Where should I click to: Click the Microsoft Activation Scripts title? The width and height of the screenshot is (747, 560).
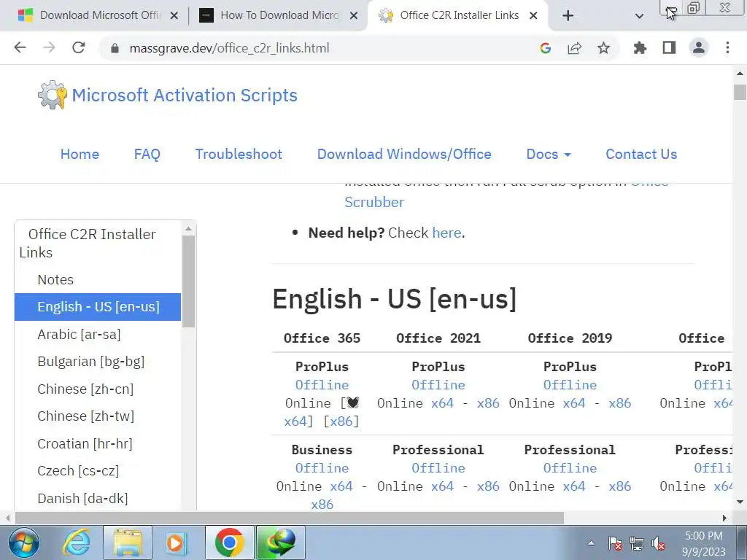pos(185,96)
